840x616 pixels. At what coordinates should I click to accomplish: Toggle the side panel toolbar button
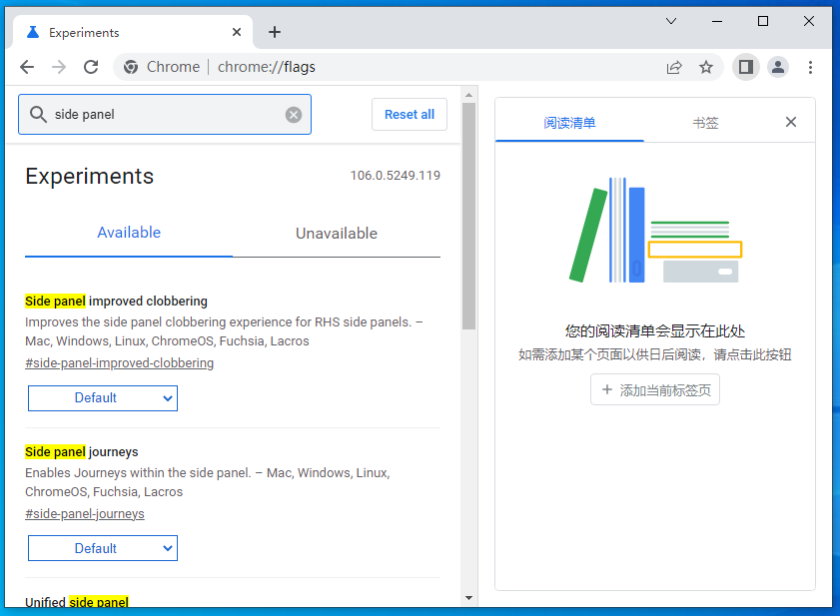tap(746, 67)
